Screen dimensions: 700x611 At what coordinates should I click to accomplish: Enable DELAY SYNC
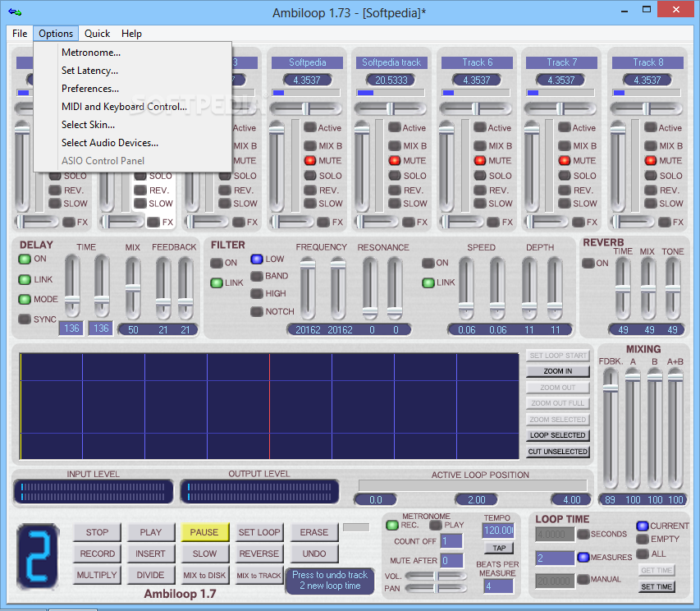(25, 319)
